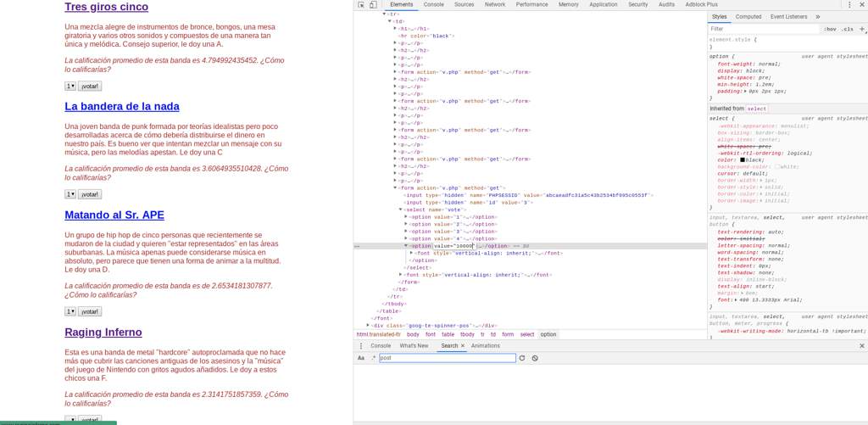Collapse the select name vote node
The height and width of the screenshot is (425, 868).
401,210
